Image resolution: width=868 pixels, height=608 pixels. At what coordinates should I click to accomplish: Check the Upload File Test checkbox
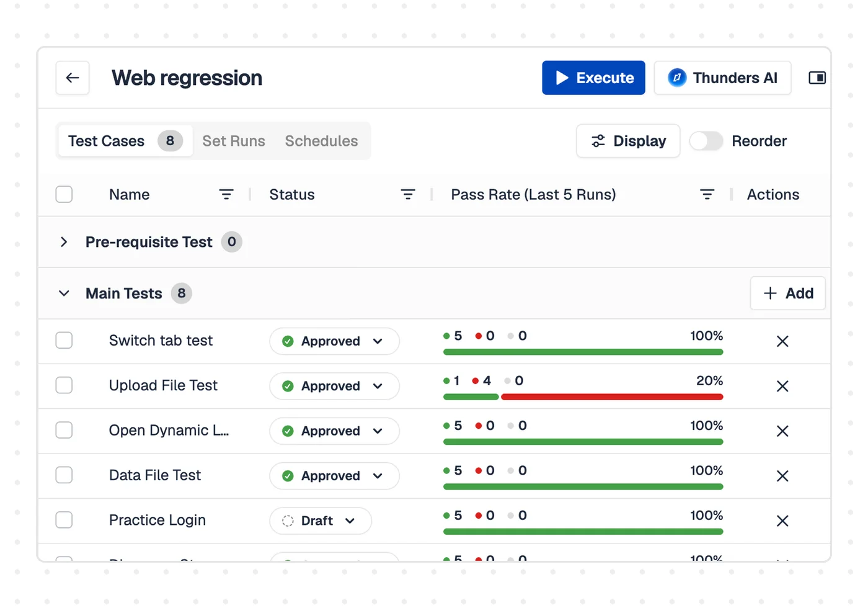coord(64,385)
